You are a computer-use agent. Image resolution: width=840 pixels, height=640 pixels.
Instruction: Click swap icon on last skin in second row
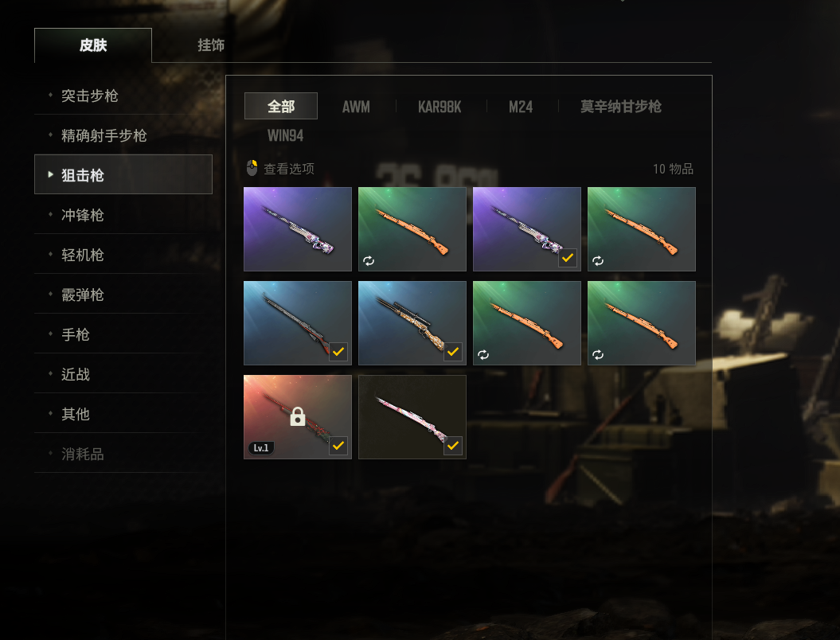(598, 354)
